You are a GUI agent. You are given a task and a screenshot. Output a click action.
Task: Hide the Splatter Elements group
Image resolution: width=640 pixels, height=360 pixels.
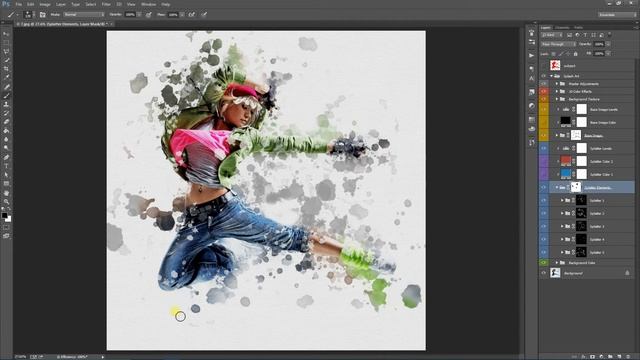(544, 187)
